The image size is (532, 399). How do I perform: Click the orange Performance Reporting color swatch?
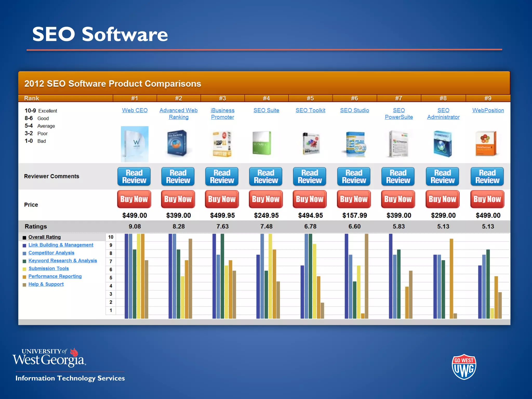(24, 277)
